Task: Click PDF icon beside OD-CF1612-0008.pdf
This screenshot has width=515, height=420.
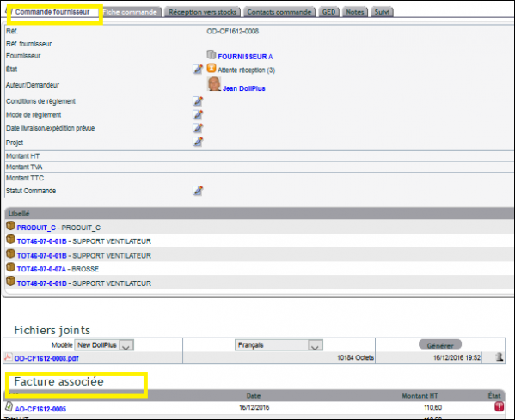Action: click(x=9, y=357)
